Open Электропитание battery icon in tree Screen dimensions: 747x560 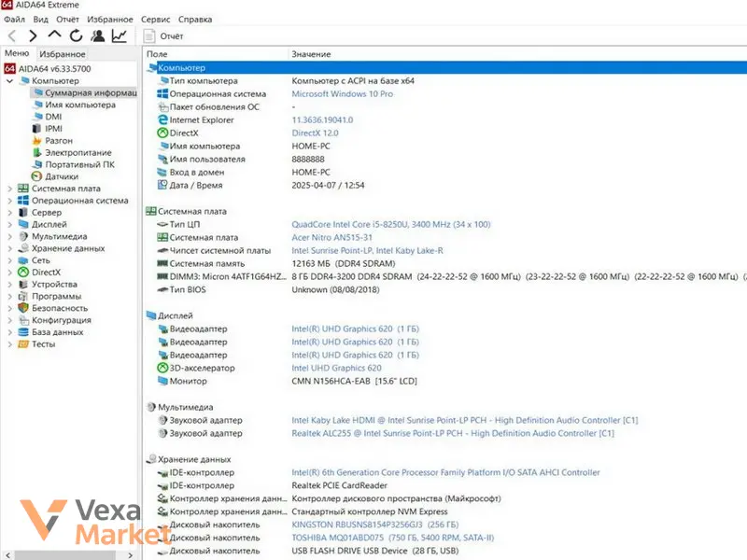[37, 152]
